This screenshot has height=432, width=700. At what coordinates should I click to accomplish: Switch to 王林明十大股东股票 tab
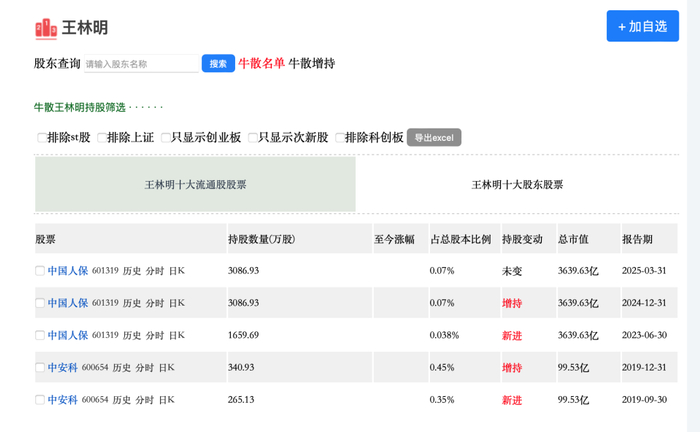pos(517,185)
